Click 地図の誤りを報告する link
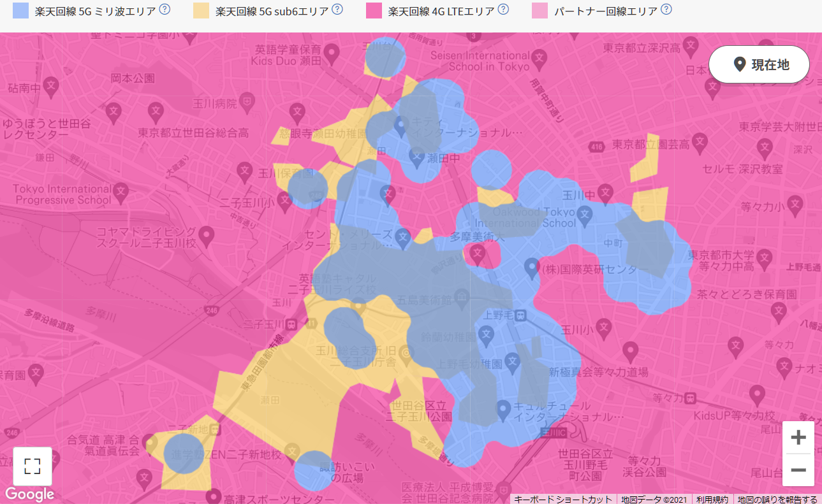Screen dimensions: 822x504 tap(777, 499)
